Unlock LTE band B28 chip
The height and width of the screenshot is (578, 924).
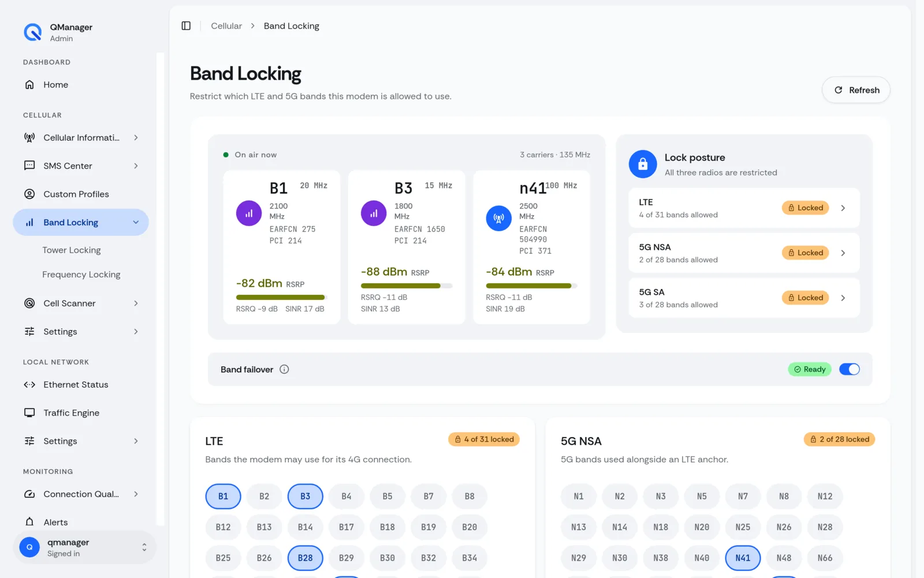pos(305,558)
